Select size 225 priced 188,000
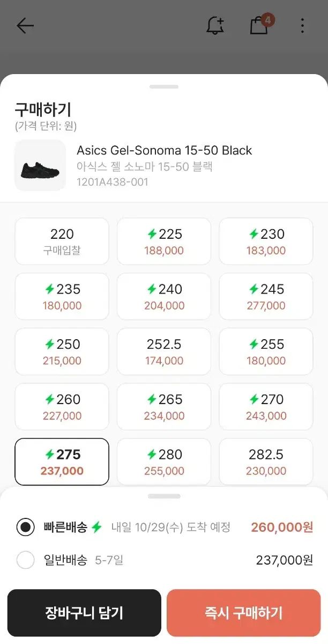 tap(164, 241)
